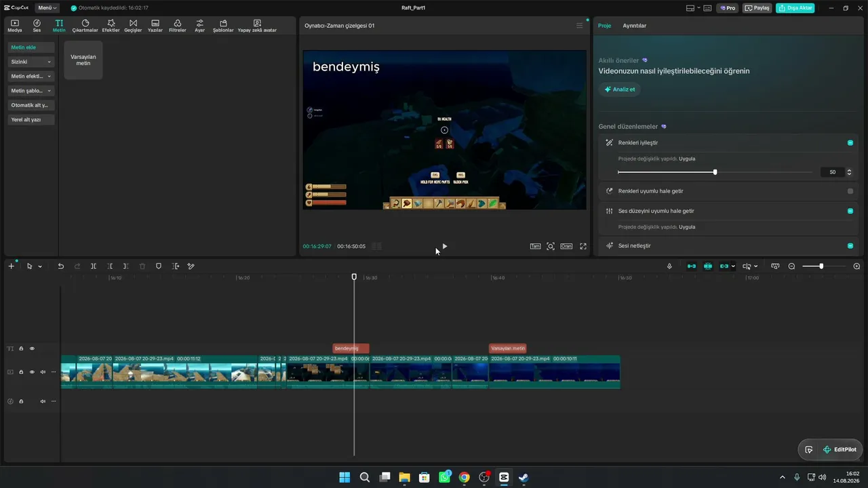This screenshot has width=868, height=488.
Task: Enable Renkleri uyumlu hale getir
Action: click(850, 191)
